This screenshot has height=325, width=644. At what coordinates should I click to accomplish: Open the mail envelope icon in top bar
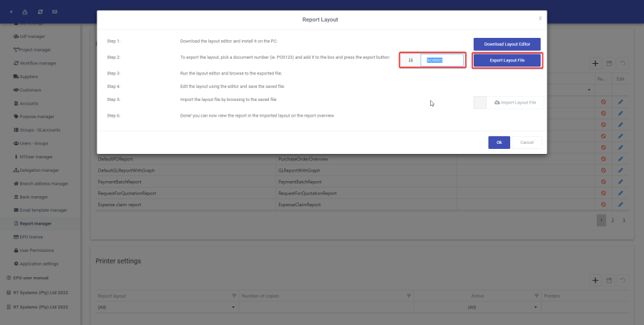55,12
